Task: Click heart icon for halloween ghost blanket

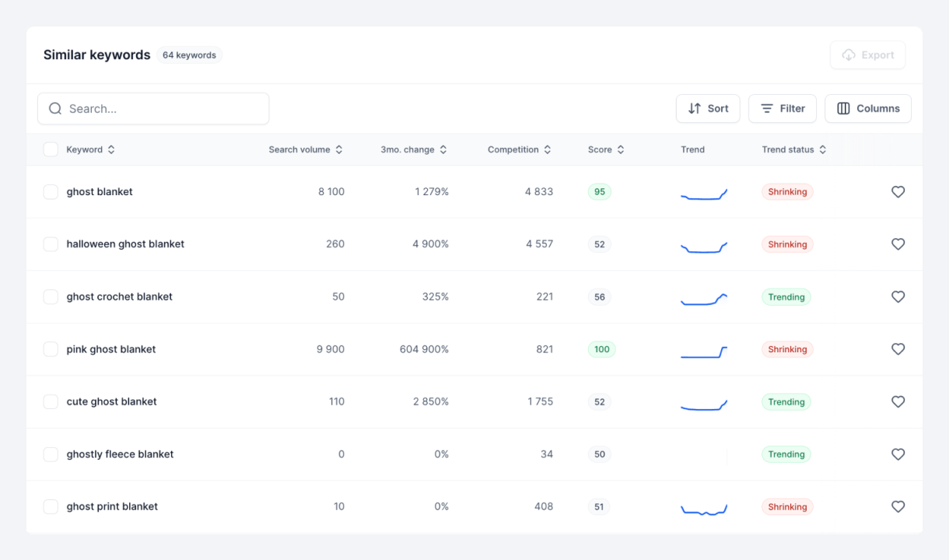Action: pos(898,244)
